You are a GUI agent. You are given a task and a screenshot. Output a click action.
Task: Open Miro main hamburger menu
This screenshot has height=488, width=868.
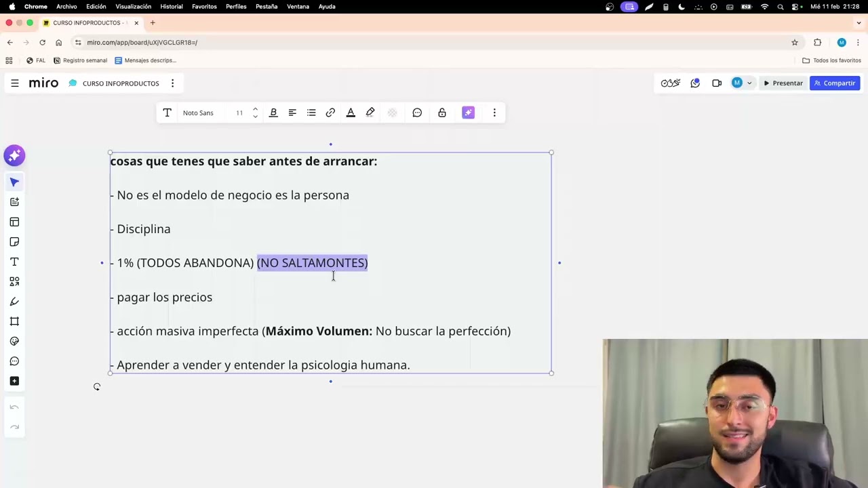pos(14,83)
